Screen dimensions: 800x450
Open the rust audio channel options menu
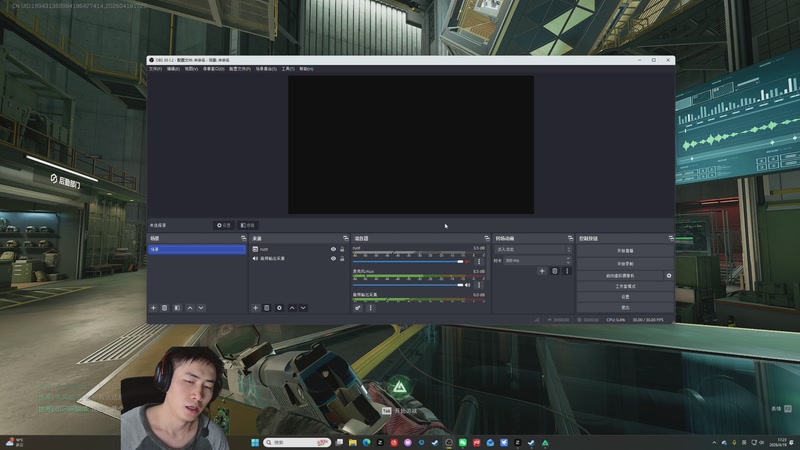[479, 261]
